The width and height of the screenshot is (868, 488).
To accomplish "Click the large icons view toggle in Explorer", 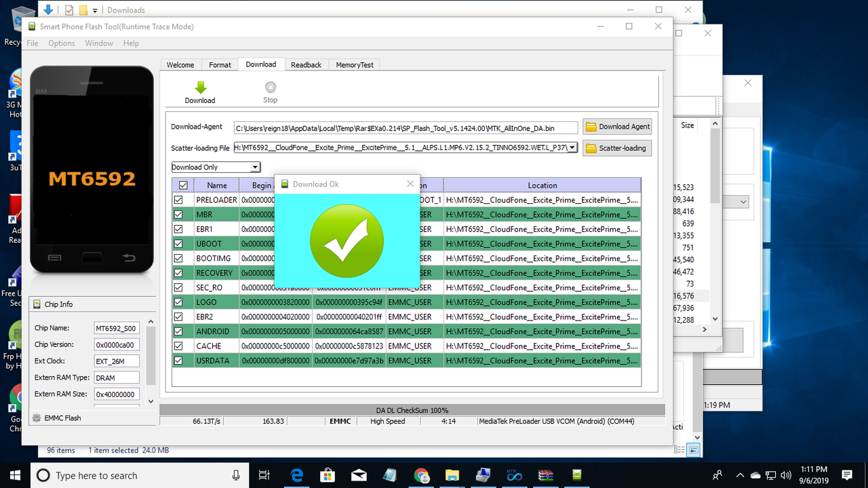I will pyautogui.click(x=693, y=450).
